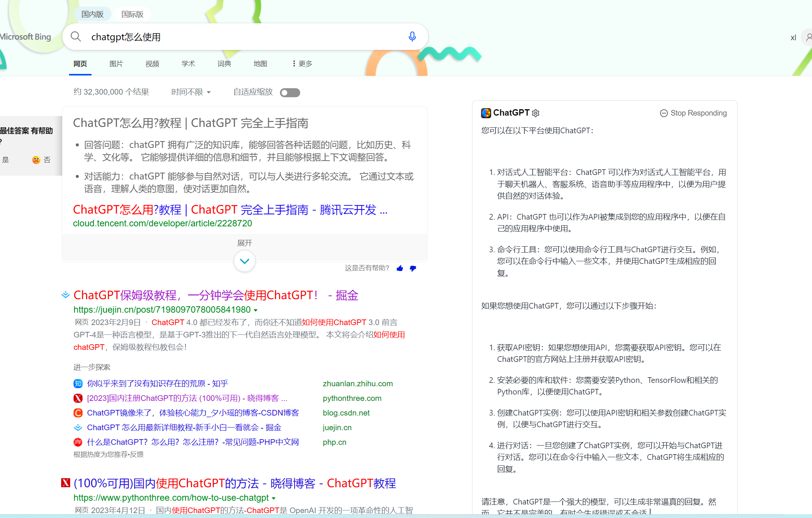
Task: Select the 网页 search tab
Action: (x=80, y=64)
